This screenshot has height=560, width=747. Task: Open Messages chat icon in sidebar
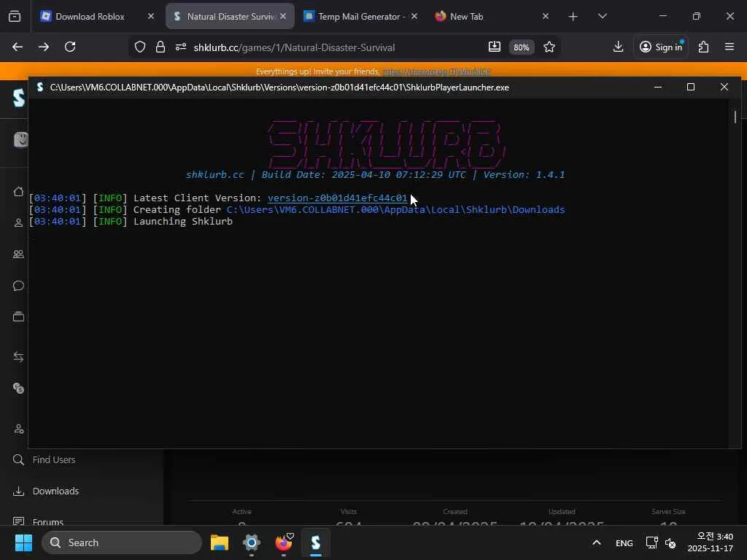[18, 286]
